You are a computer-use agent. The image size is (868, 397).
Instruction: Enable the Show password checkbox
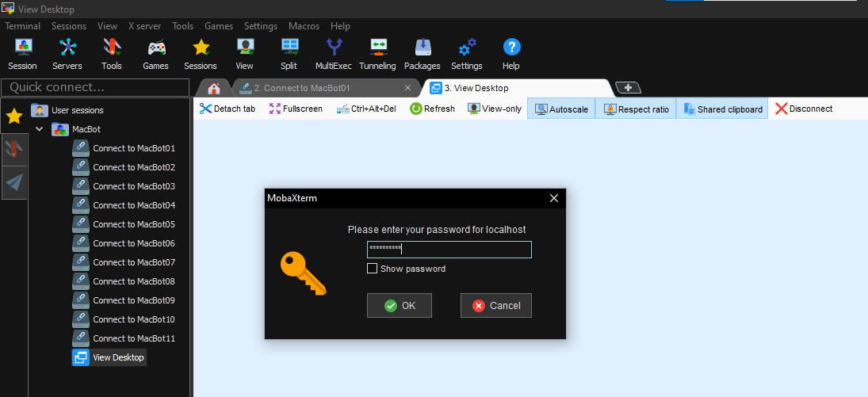click(x=373, y=269)
